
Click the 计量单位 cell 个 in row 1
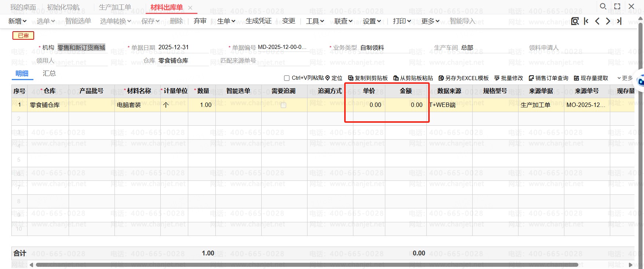(174, 105)
